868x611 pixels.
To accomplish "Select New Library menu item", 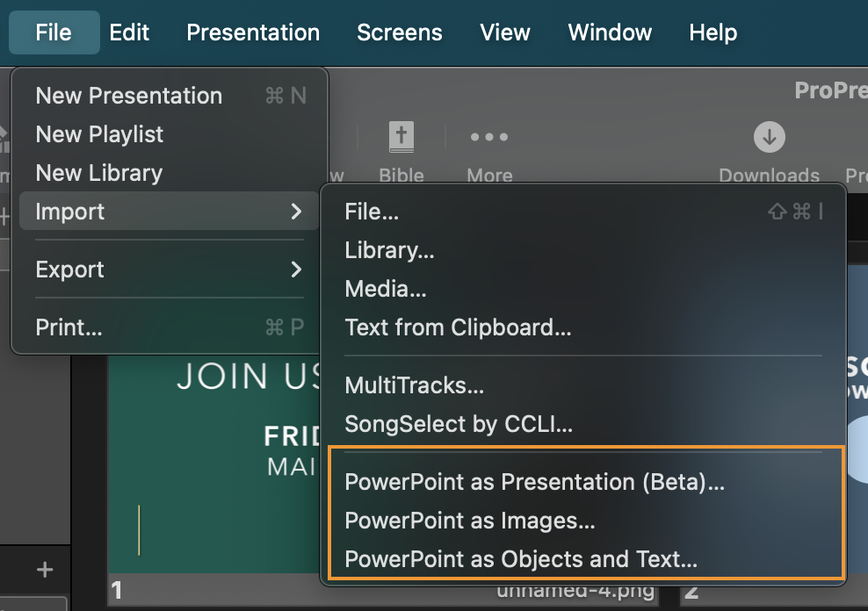I will [x=98, y=173].
